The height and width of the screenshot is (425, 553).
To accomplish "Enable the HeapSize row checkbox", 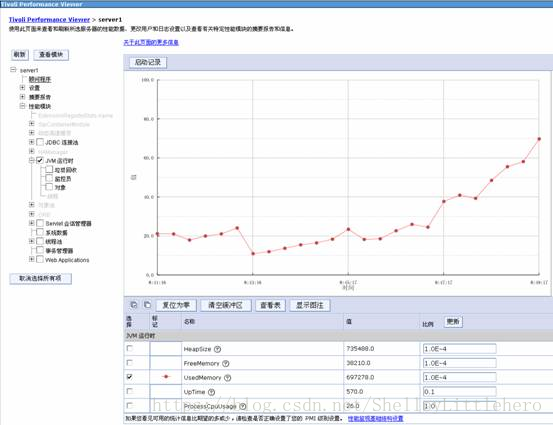I will pos(130,348).
